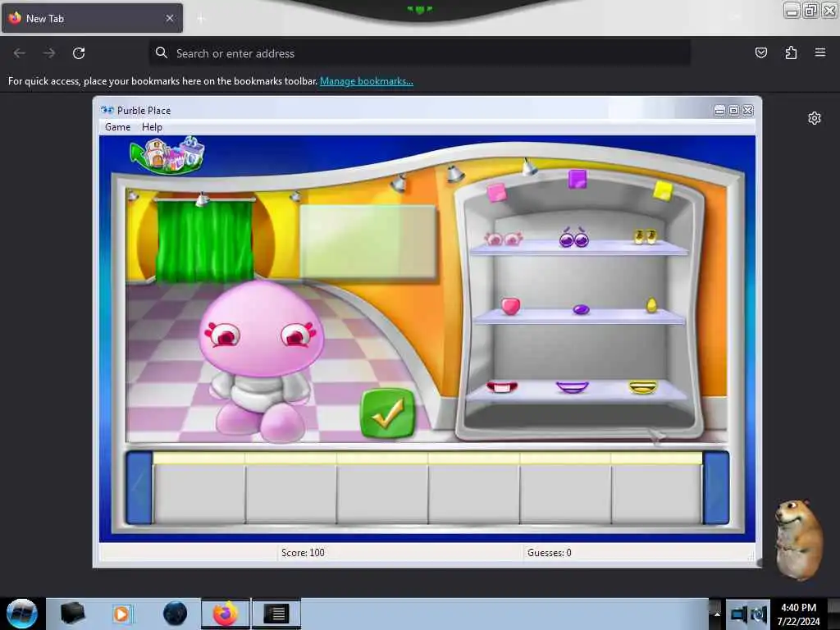
Task: Open the dark globe taskbar icon
Action: point(175,614)
